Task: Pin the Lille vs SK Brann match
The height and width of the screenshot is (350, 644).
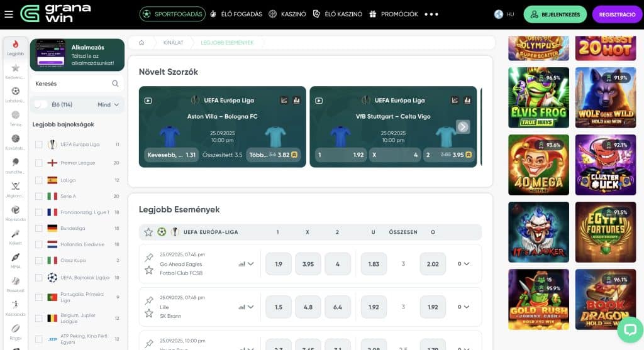Action: click(x=149, y=300)
